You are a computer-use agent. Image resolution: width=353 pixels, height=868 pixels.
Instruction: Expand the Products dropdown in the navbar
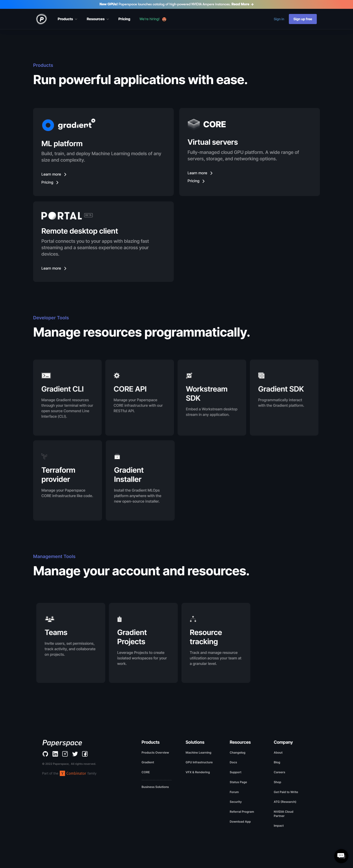[67, 19]
